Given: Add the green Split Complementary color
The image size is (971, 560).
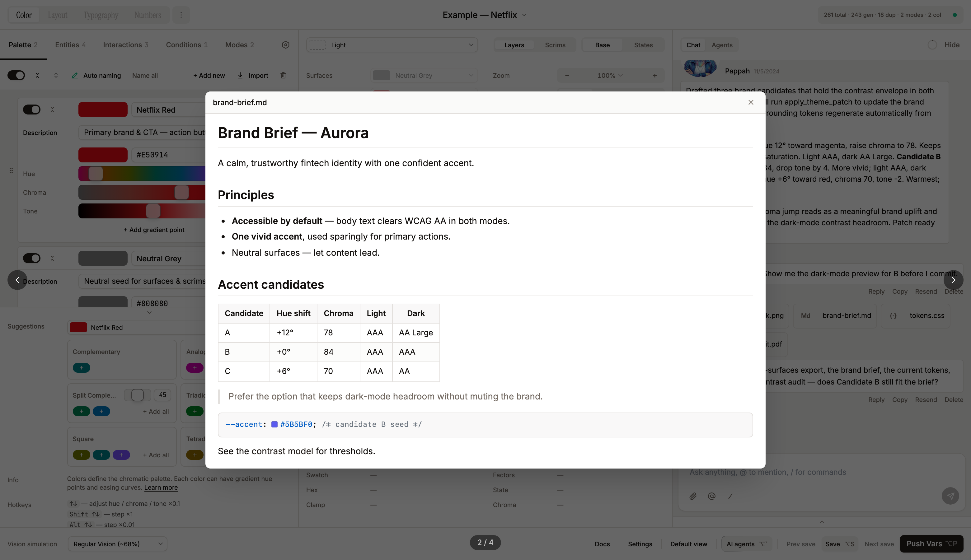Looking at the screenshot, I should [x=82, y=411].
